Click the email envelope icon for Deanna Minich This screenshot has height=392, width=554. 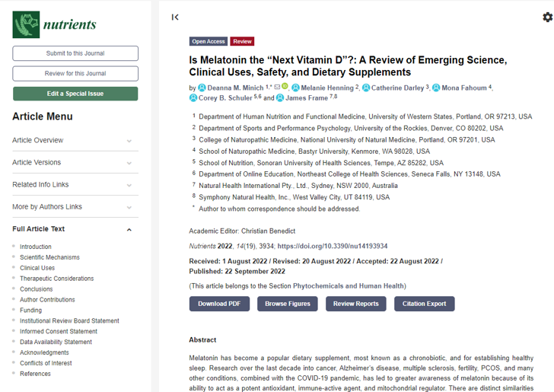pos(277,87)
